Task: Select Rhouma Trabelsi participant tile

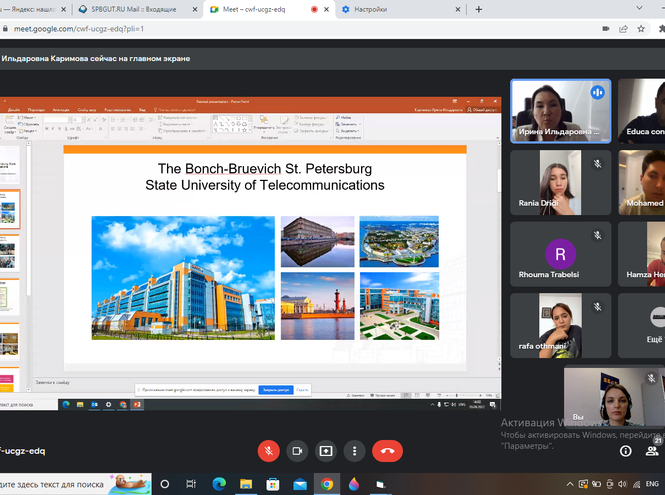Action: point(560,254)
